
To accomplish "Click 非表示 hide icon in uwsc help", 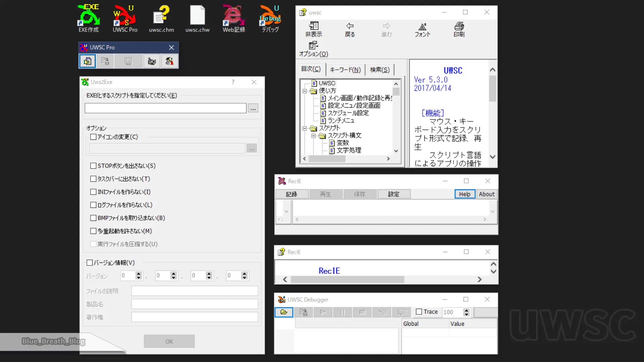I will [x=314, y=29].
